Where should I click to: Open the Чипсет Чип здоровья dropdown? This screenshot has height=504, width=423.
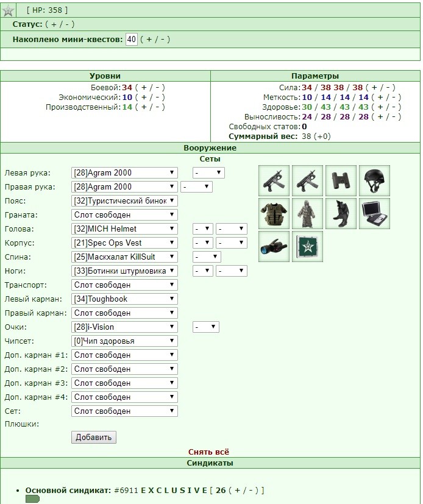(124, 341)
